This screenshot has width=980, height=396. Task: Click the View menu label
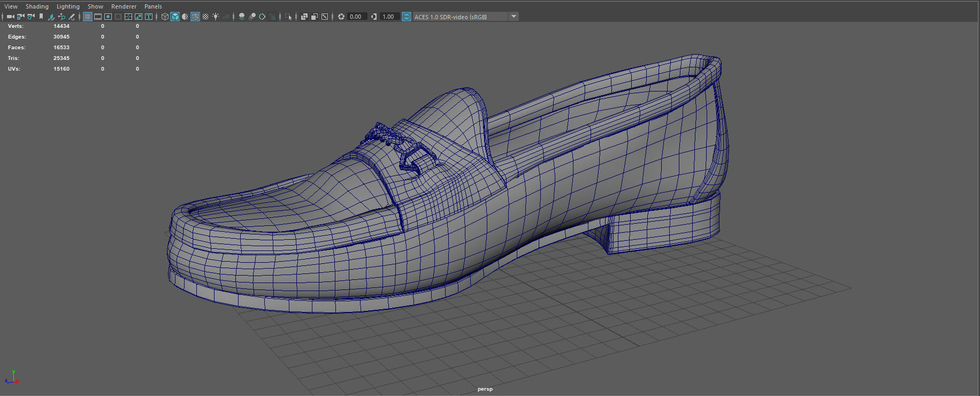click(11, 6)
